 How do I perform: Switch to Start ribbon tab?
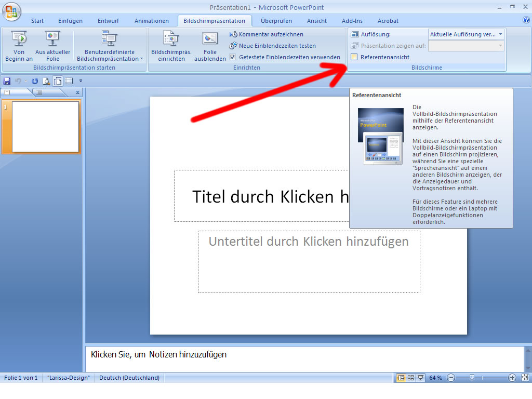click(x=37, y=21)
